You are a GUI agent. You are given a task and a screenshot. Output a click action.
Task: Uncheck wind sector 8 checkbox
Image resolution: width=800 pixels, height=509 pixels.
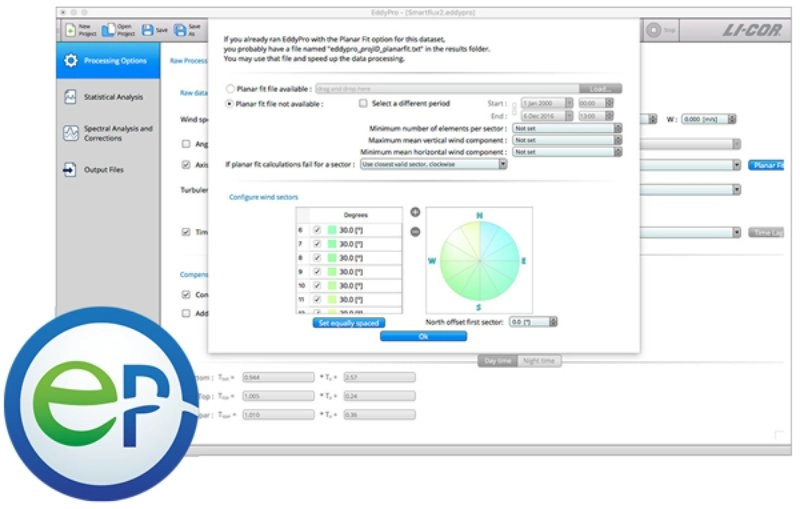(317, 258)
